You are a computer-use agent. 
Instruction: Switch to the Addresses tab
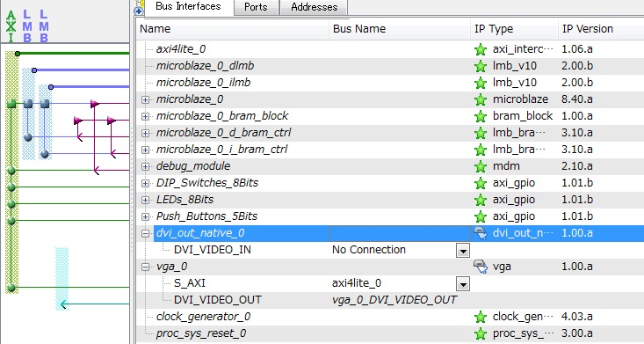pyautogui.click(x=314, y=7)
